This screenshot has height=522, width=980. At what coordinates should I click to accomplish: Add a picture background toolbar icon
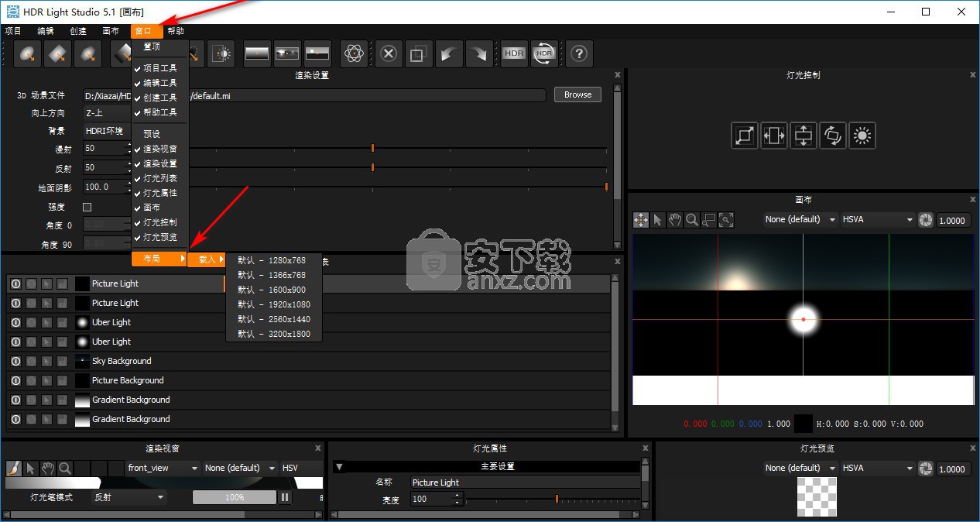[287, 53]
